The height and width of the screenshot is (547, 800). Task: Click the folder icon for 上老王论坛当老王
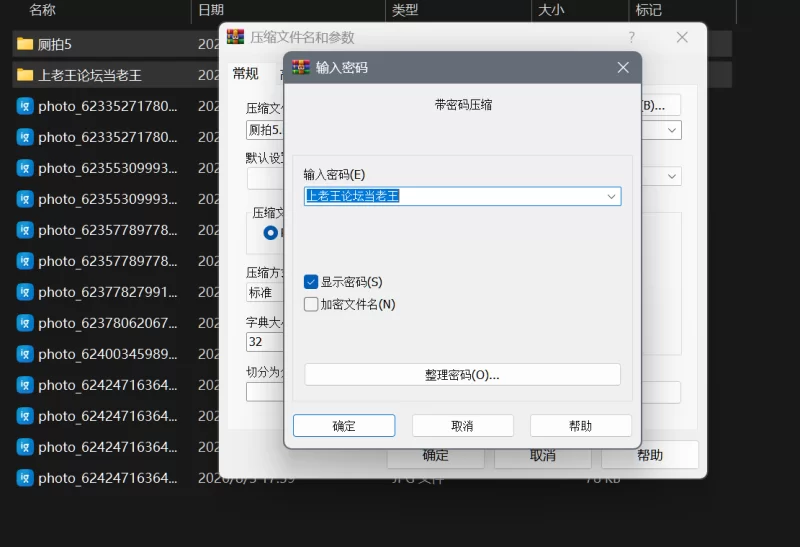point(25,75)
